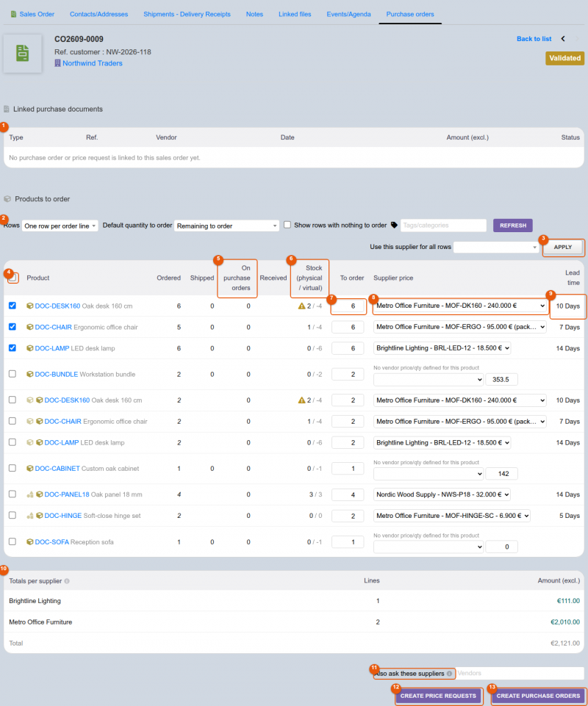This screenshot has width=588, height=706.
Task: Click the Sales Order tab icon
Action: point(13,15)
